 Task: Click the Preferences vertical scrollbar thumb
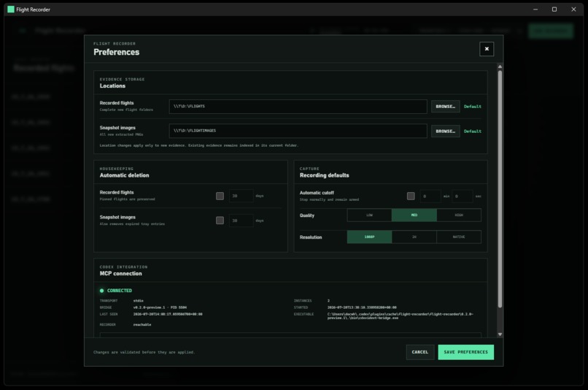[x=500, y=189]
